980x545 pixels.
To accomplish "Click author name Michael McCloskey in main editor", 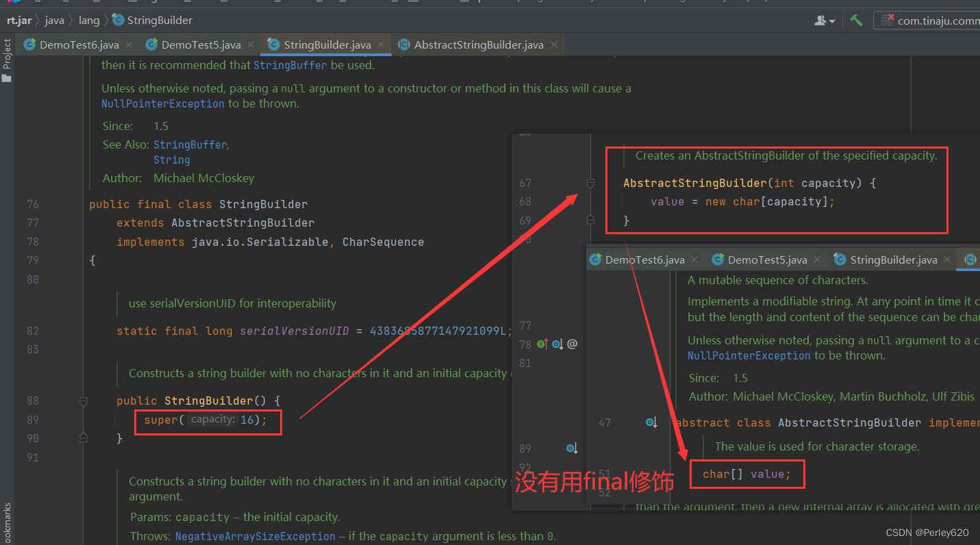I will [203, 178].
